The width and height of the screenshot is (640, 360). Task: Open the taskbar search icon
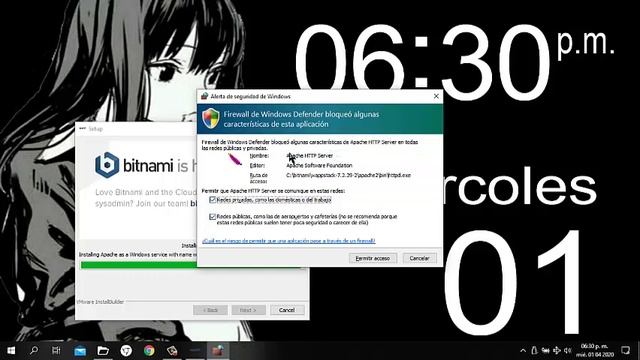pos(33,350)
